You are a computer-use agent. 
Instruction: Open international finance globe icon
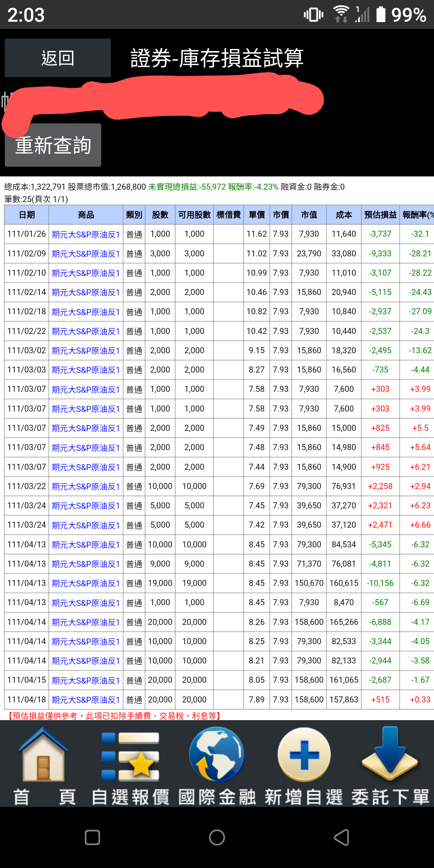[217, 755]
